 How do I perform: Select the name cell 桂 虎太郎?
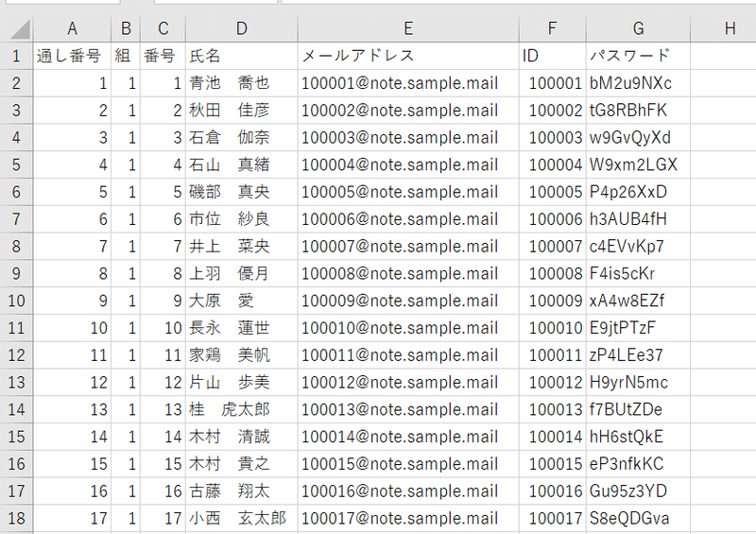tap(242, 409)
